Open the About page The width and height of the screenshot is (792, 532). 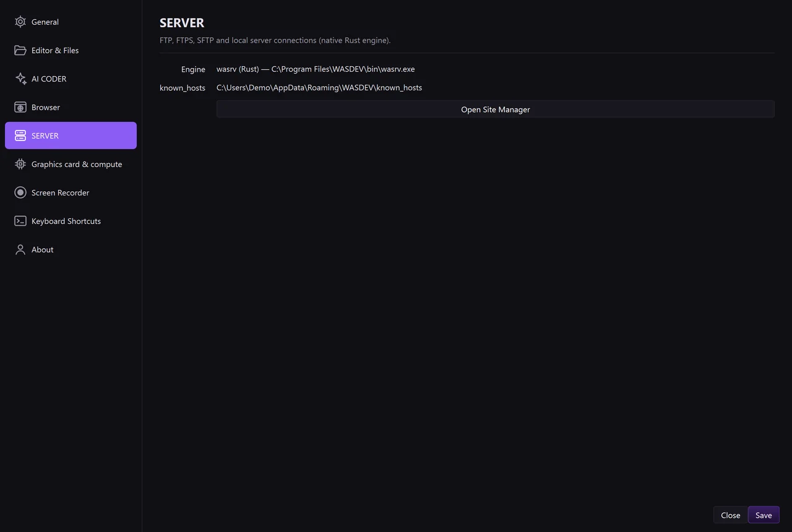[71, 249]
